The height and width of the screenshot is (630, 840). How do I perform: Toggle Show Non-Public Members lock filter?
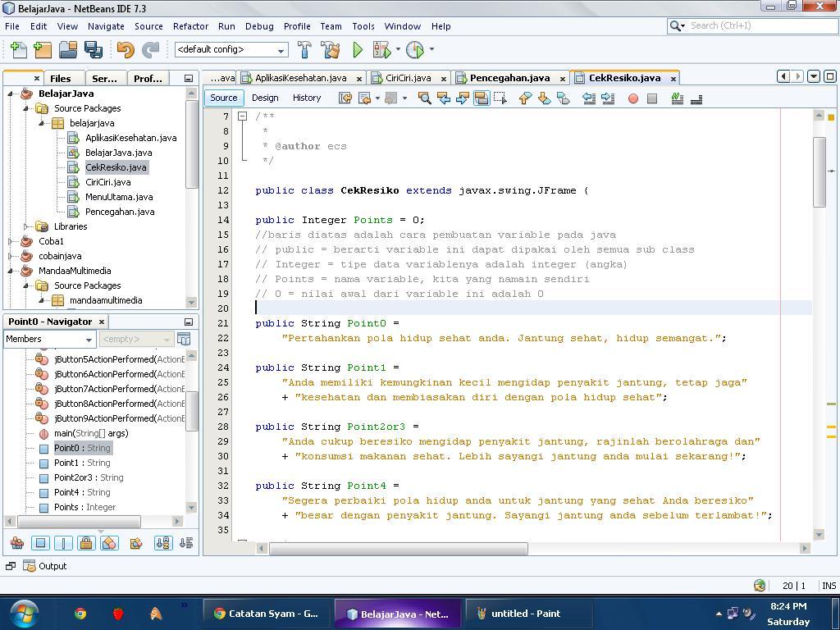(x=86, y=543)
